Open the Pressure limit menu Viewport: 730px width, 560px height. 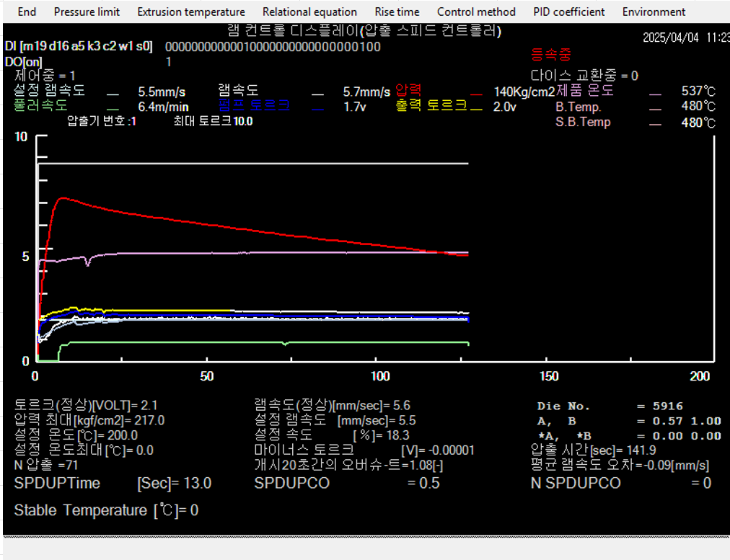pyautogui.click(x=87, y=12)
